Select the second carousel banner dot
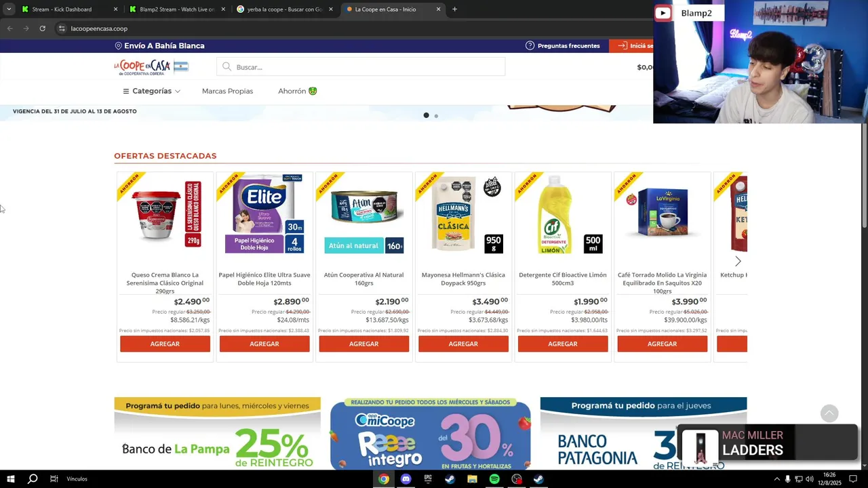 coord(436,116)
